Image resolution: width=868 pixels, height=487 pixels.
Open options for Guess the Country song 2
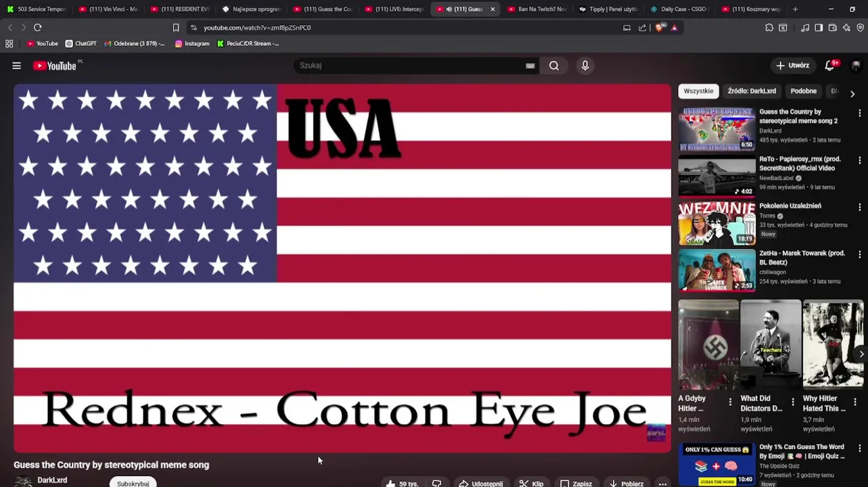click(x=859, y=114)
